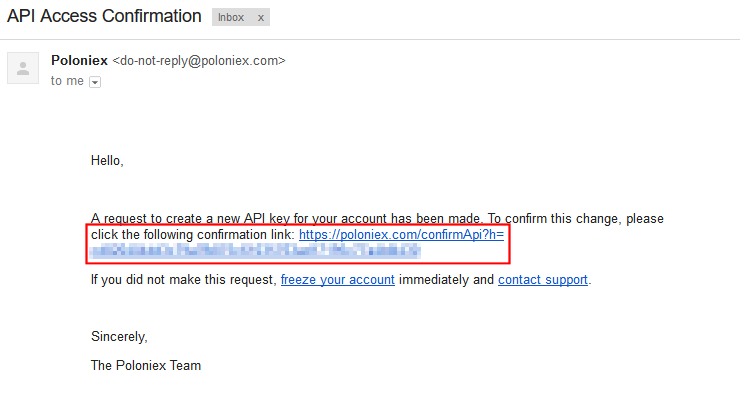Expand recipient details arrow next to "to me"

96,82
